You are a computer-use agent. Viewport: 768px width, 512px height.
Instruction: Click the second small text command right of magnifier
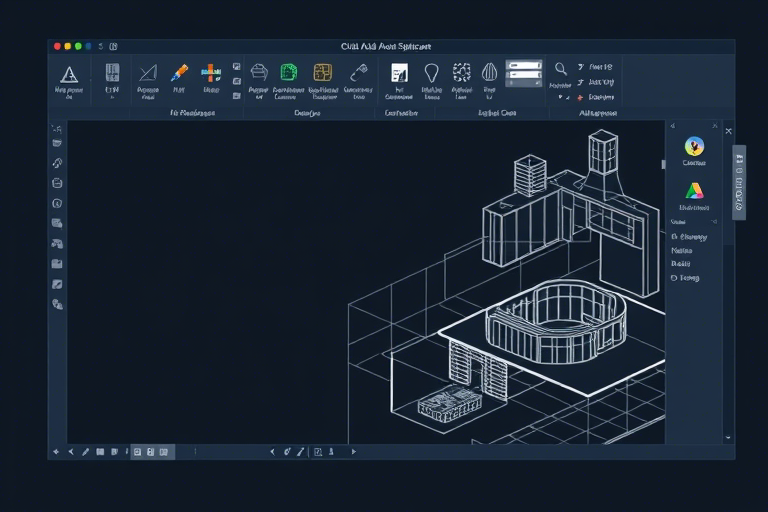(x=596, y=82)
